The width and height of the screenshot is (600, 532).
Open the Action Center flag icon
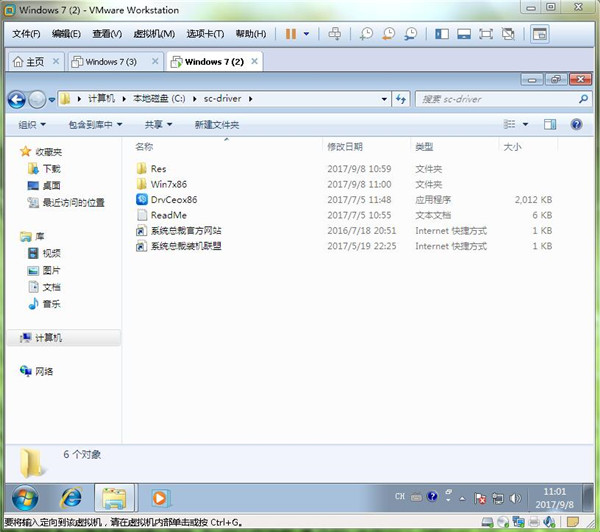pos(480,498)
